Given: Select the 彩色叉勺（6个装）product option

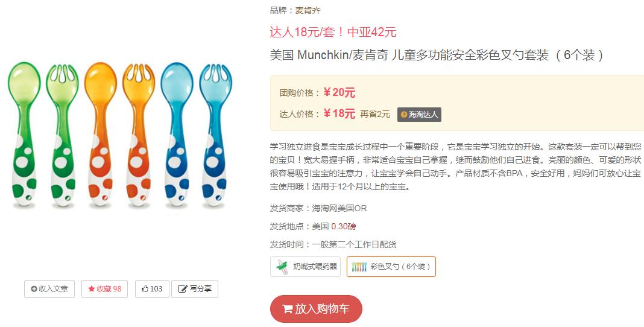Looking at the screenshot, I should click(x=391, y=267).
